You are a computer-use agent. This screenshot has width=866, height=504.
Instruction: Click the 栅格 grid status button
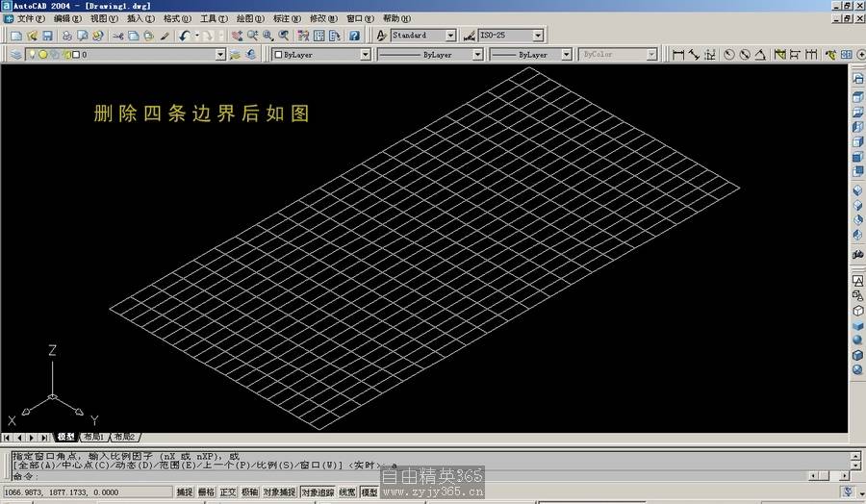coord(206,491)
